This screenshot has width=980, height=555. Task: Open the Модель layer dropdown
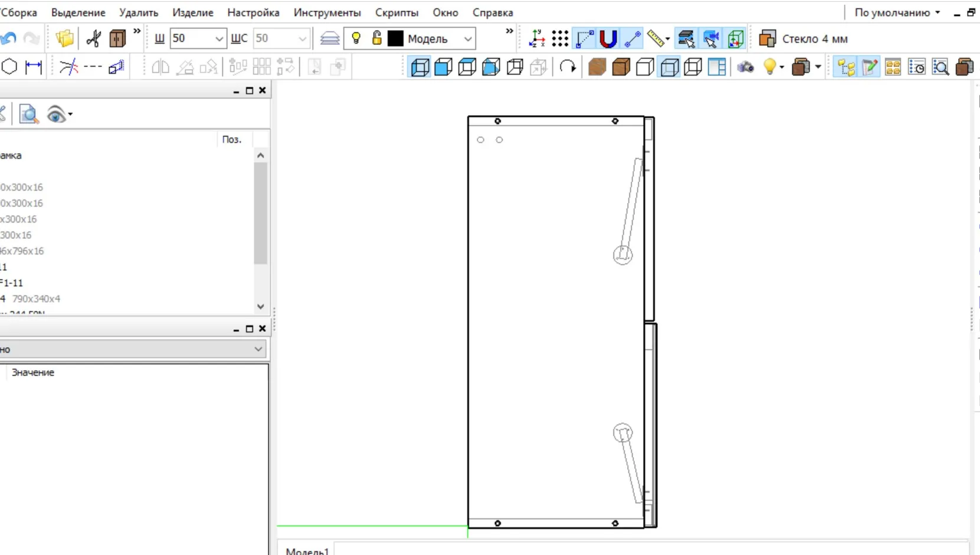[x=468, y=39]
